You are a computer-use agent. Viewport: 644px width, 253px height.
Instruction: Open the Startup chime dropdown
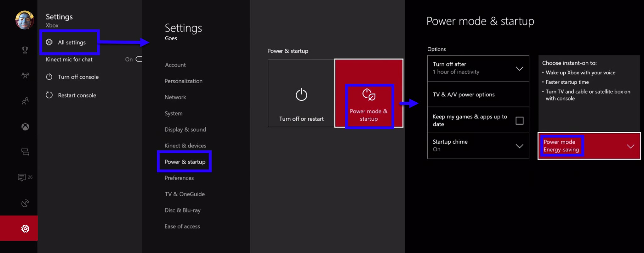[x=519, y=146]
